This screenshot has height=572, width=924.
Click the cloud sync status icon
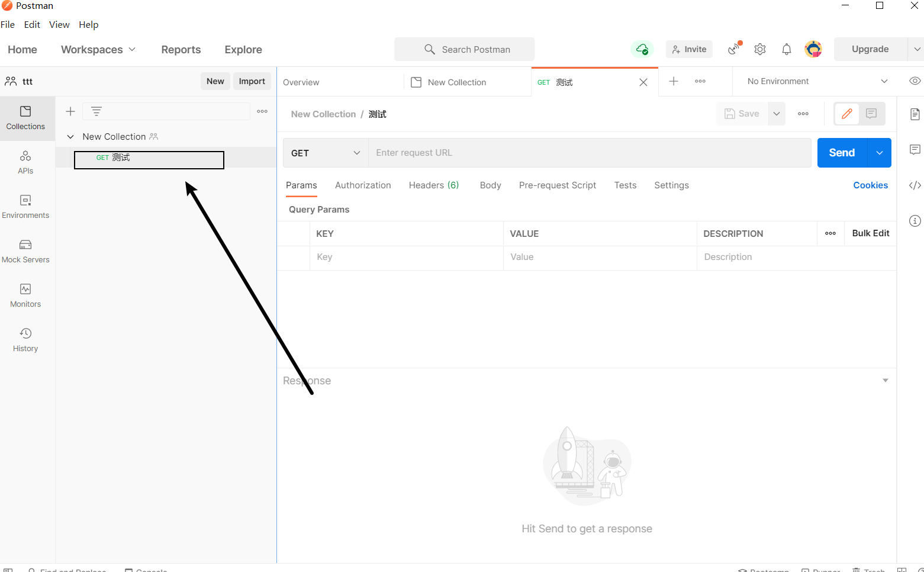tap(642, 49)
